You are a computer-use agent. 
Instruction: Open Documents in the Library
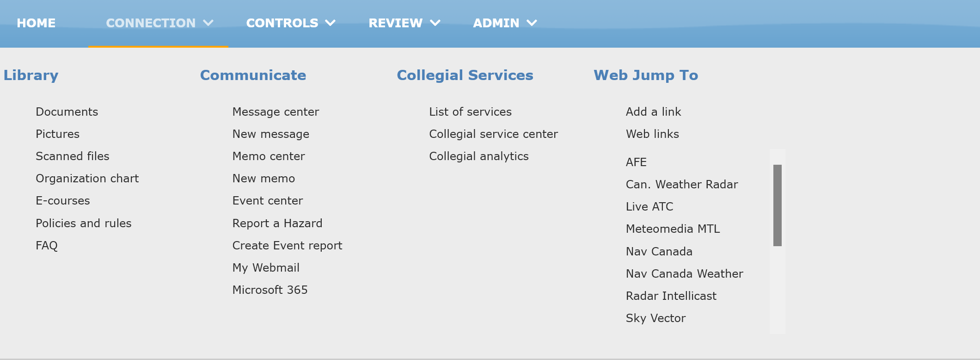(67, 112)
